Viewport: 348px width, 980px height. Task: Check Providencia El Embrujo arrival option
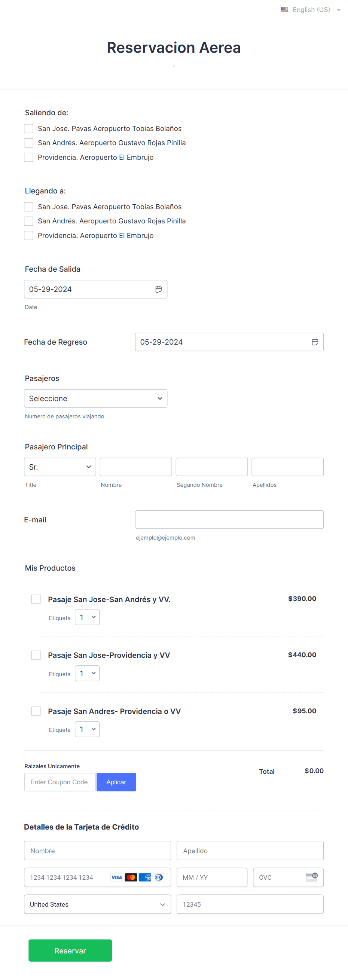28,235
